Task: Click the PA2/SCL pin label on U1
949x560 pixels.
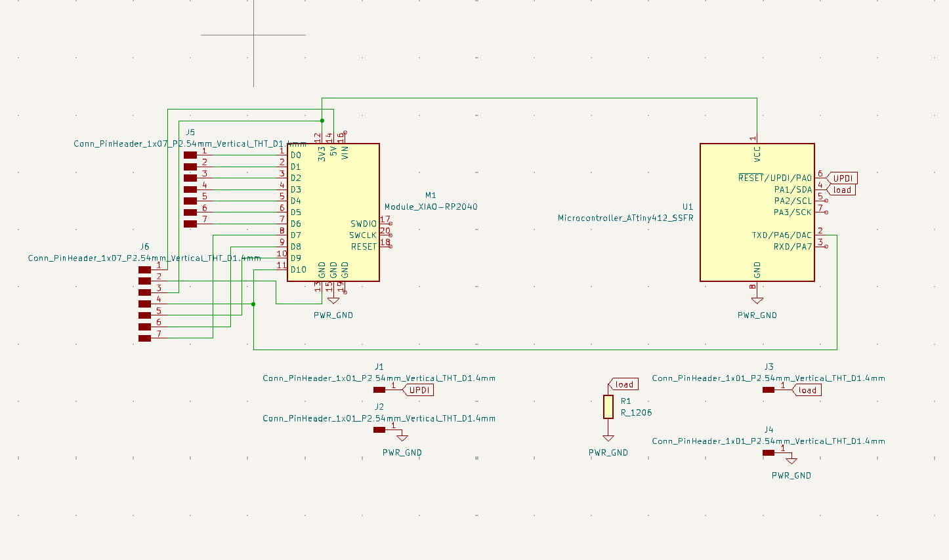Action: 793,201
